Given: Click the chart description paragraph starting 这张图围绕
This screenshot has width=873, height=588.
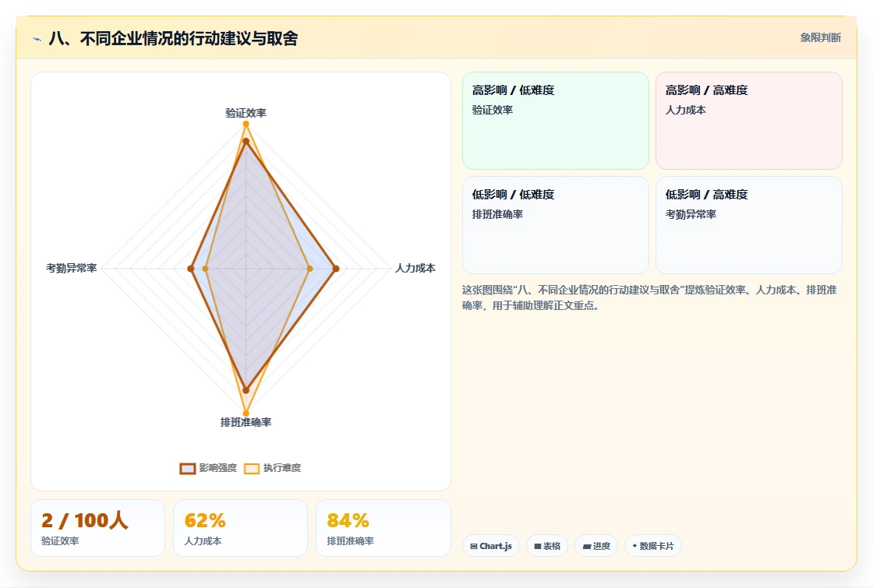Looking at the screenshot, I should 649,298.
